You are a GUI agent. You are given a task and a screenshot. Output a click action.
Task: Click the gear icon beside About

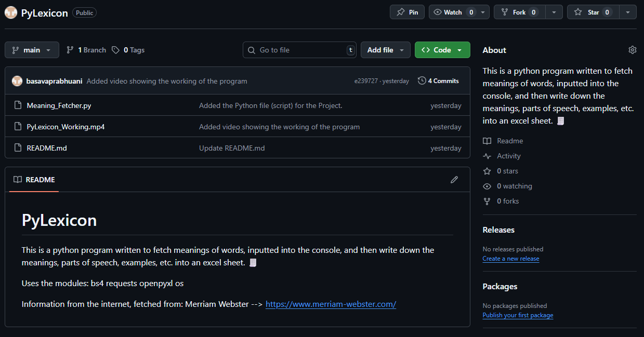(x=632, y=50)
